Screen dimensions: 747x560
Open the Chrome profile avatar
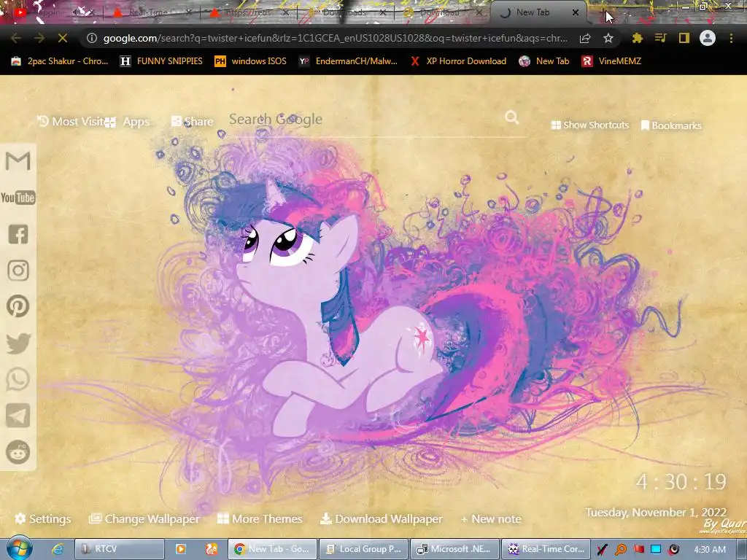(707, 38)
